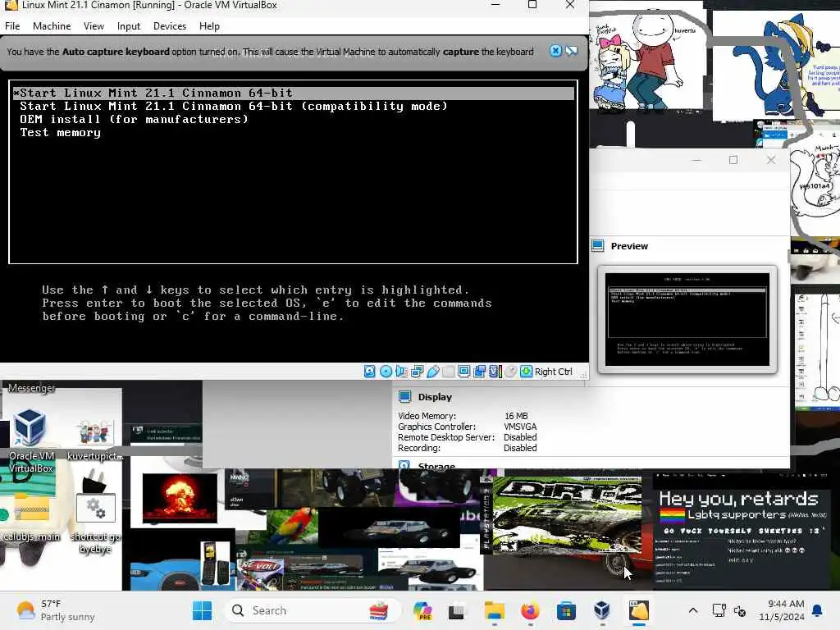This screenshot has width=840, height=630.
Task: Click the network adapters indicator in VM status bar
Action: [418, 372]
